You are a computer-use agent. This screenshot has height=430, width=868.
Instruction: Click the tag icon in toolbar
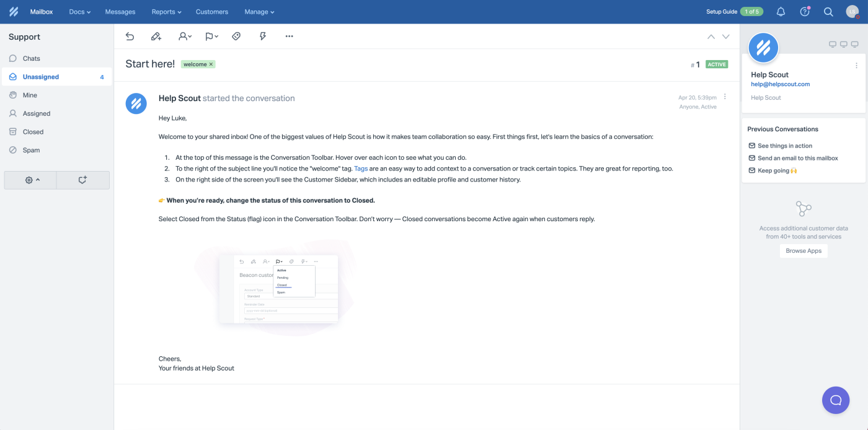pos(236,37)
